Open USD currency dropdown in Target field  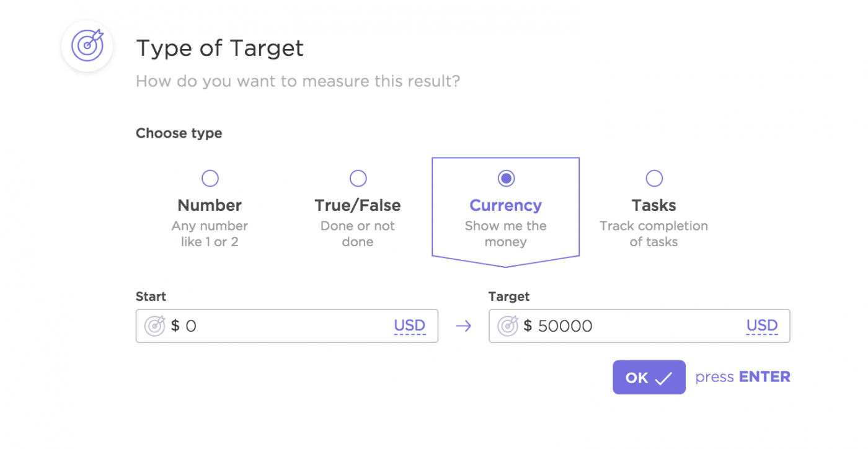pyautogui.click(x=762, y=326)
